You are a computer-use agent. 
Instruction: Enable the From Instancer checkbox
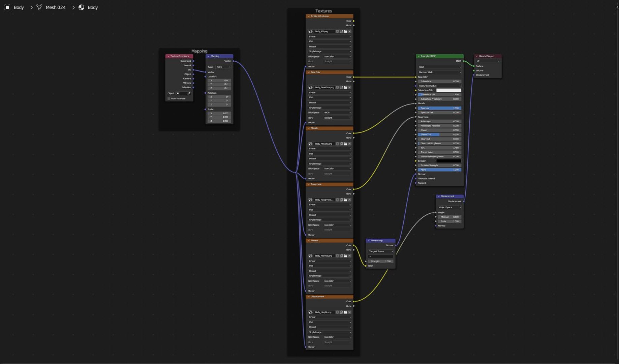click(169, 98)
